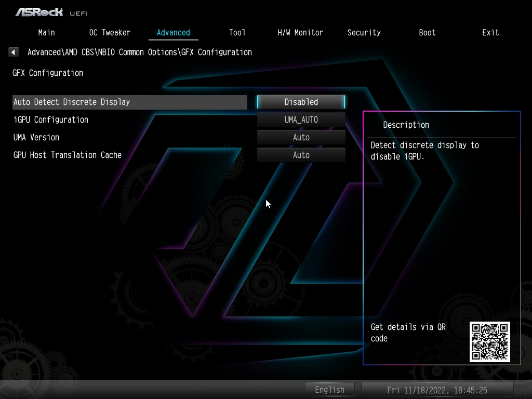Click the ASRock UEFI logo
Viewport: 532px width, 399px height.
51,12
